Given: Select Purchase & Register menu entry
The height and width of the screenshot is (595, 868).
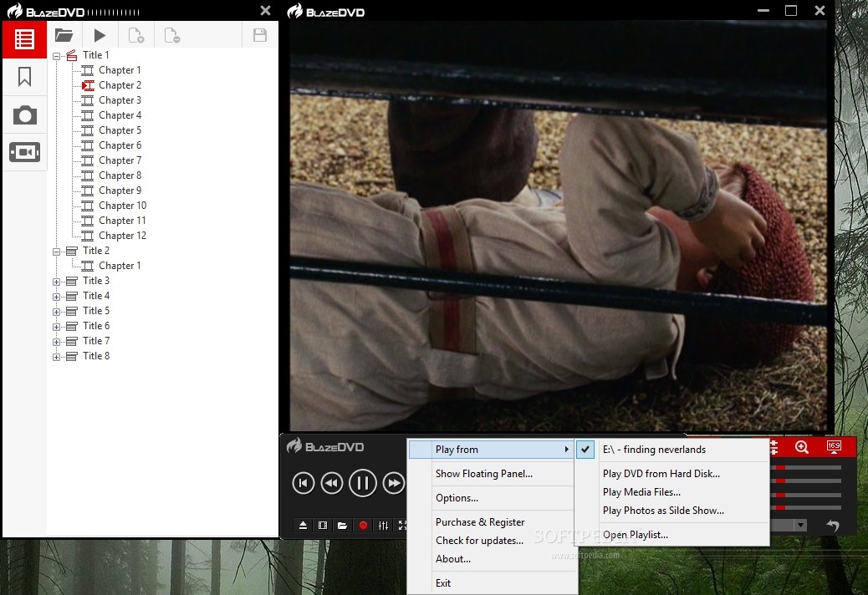Looking at the screenshot, I should pos(491,522).
